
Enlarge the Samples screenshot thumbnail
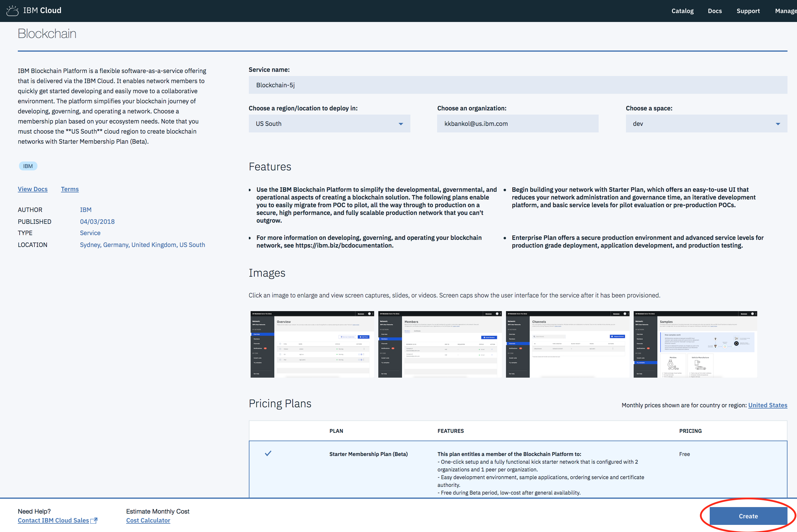tap(695, 344)
